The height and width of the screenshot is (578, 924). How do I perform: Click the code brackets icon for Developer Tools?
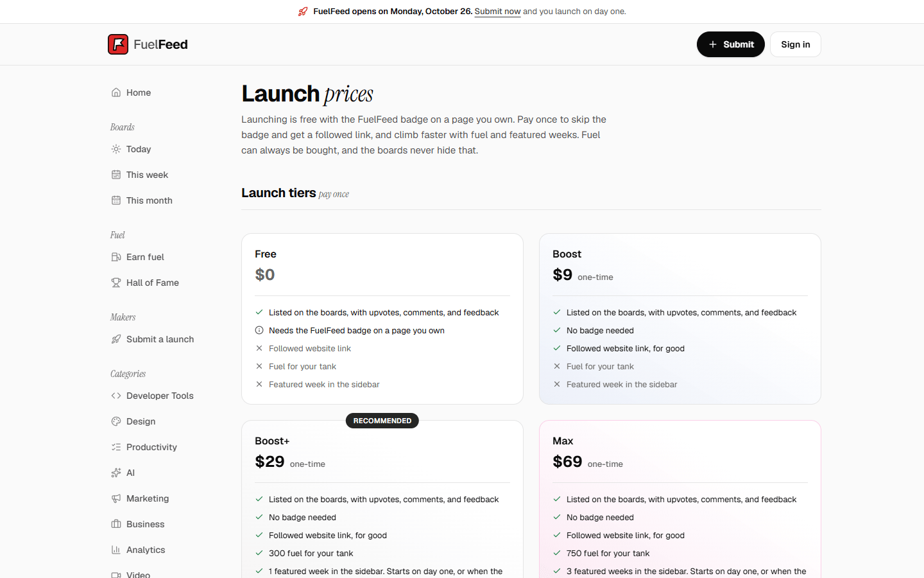[116, 396]
